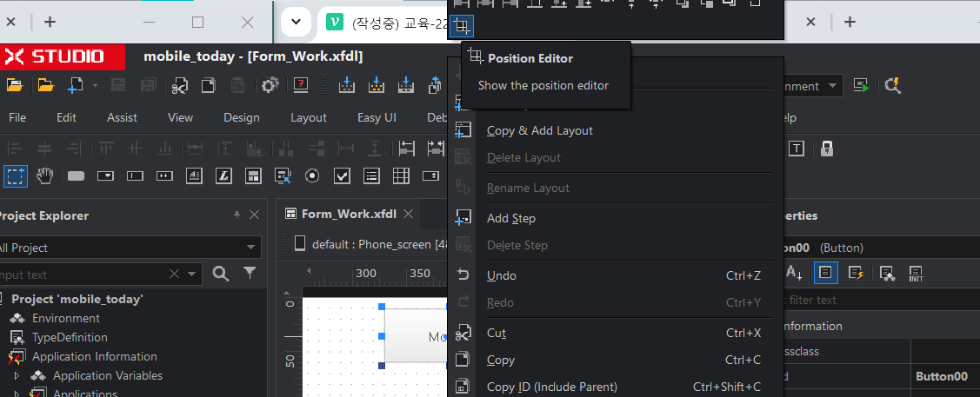
Task: Click the Project Explorer search magnifier icon
Action: pos(221,274)
